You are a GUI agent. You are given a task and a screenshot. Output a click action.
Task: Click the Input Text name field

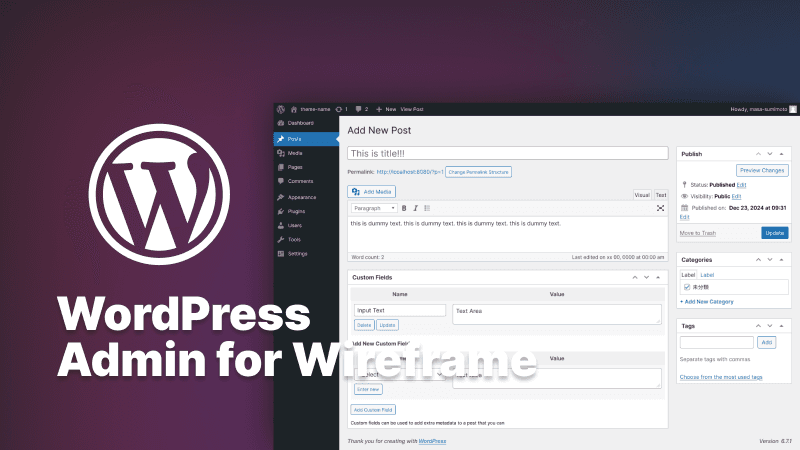(x=399, y=310)
